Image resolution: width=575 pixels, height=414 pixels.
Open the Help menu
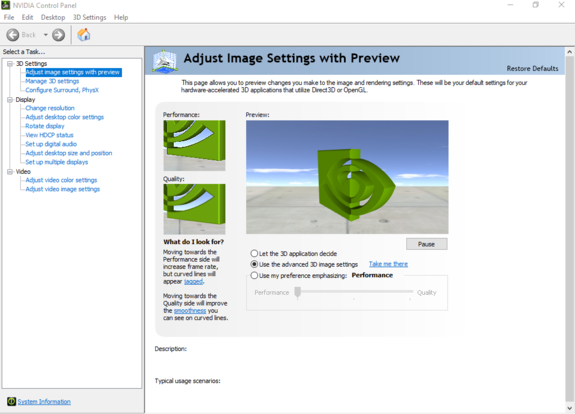(121, 17)
